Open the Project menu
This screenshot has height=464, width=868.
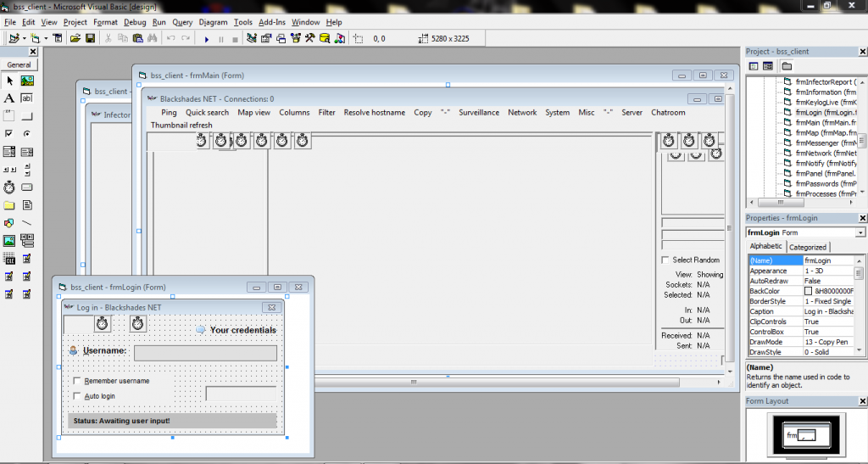(x=75, y=22)
